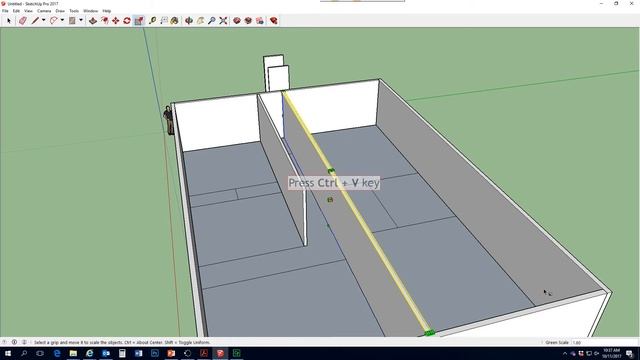Screen dimensions: 640x360
Task: Activate the Push/Pull tool
Action: [x=93, y=20]
